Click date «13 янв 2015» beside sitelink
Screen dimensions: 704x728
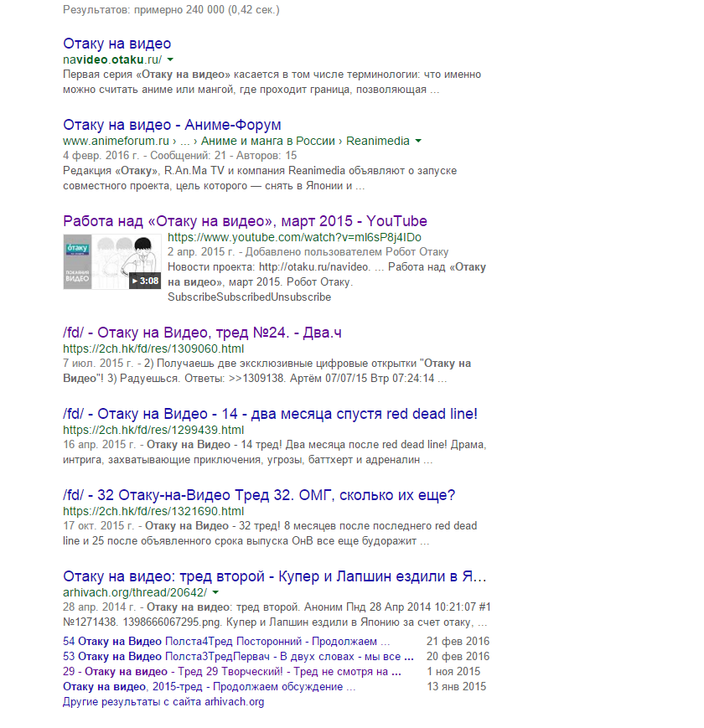[x=457, y=687]
